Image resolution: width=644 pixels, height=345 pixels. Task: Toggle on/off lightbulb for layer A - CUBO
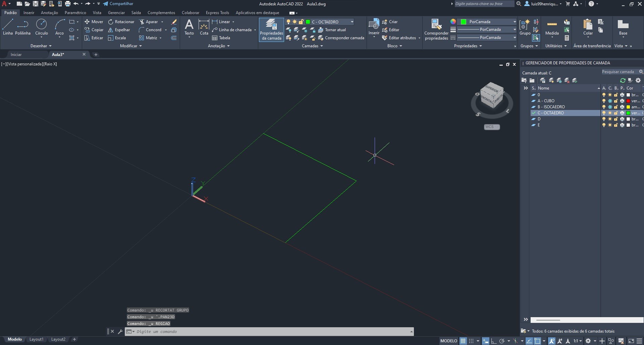pos(604,101)
